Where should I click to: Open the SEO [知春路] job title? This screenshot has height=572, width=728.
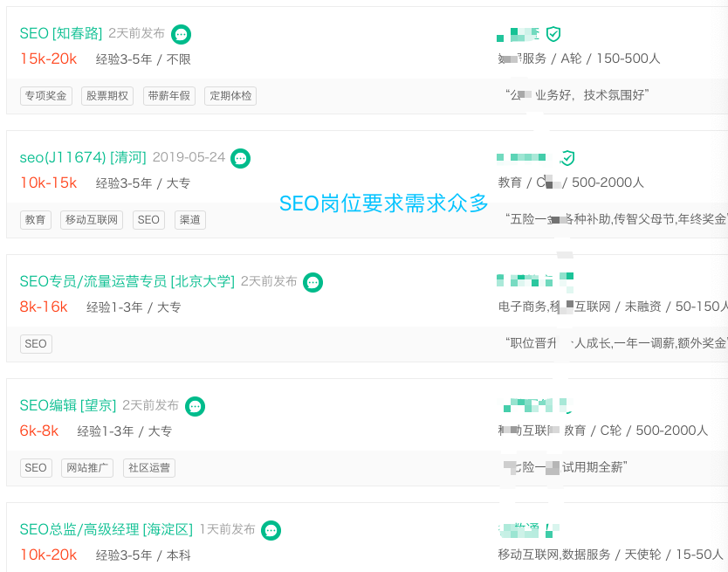tap(61, 33)
